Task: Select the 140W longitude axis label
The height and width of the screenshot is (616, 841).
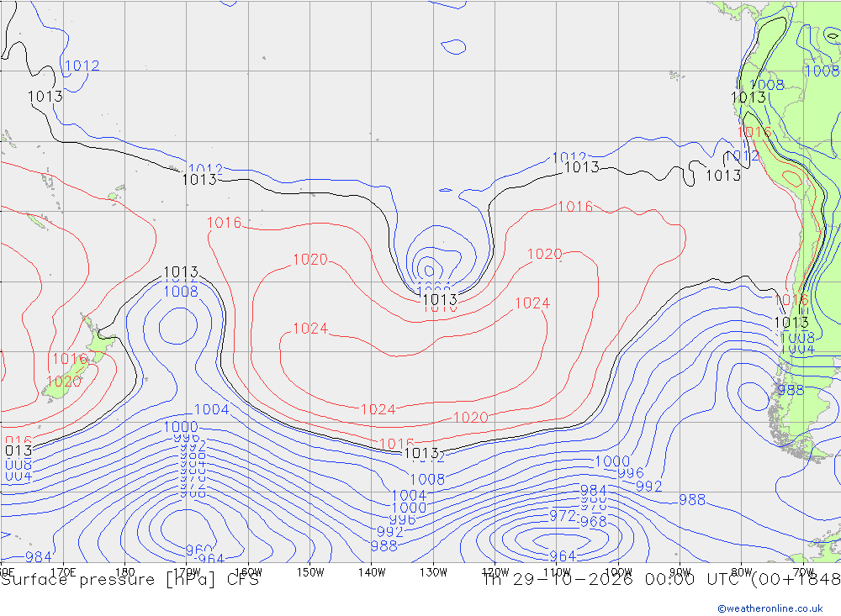Action: pos(372,572)
